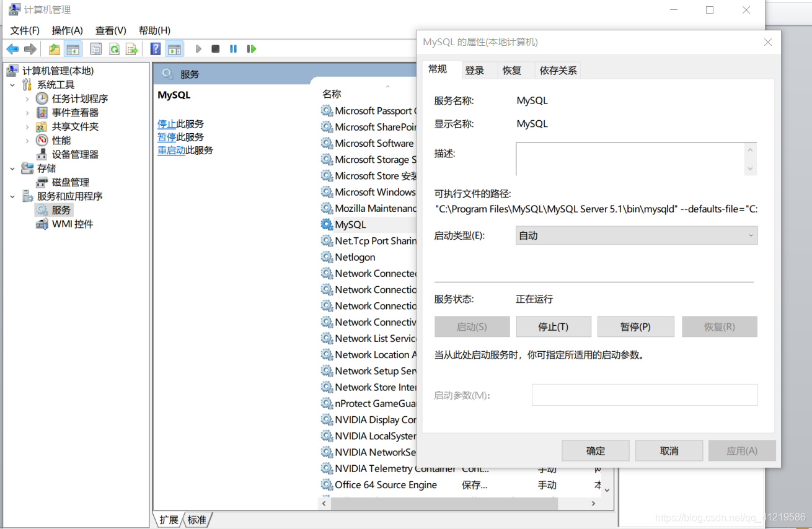Image resolution: width=812 pixels, height=529 pixels.
Task: Select WMI 控件 in the tree
Action: point(73,224)
